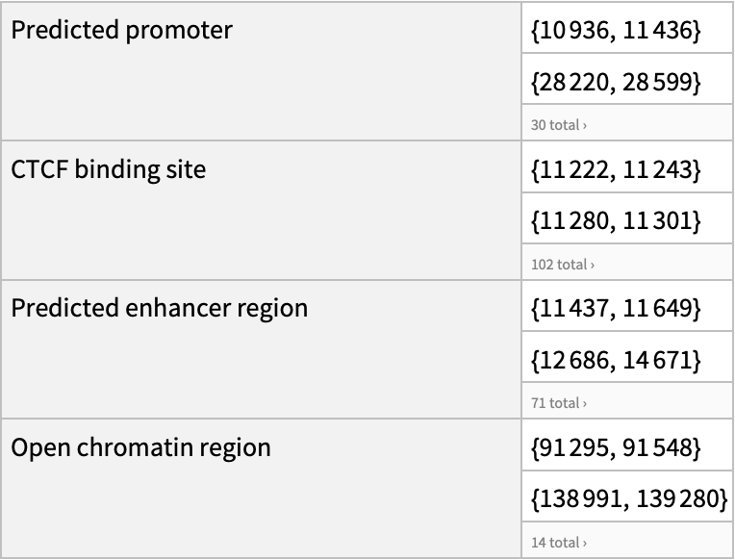Expand the 102 total CTCF sites

click(x=562, y=264)
